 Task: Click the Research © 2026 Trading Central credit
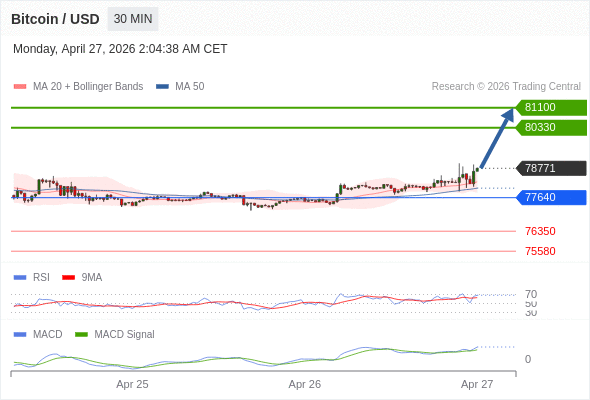click(506, 87)
